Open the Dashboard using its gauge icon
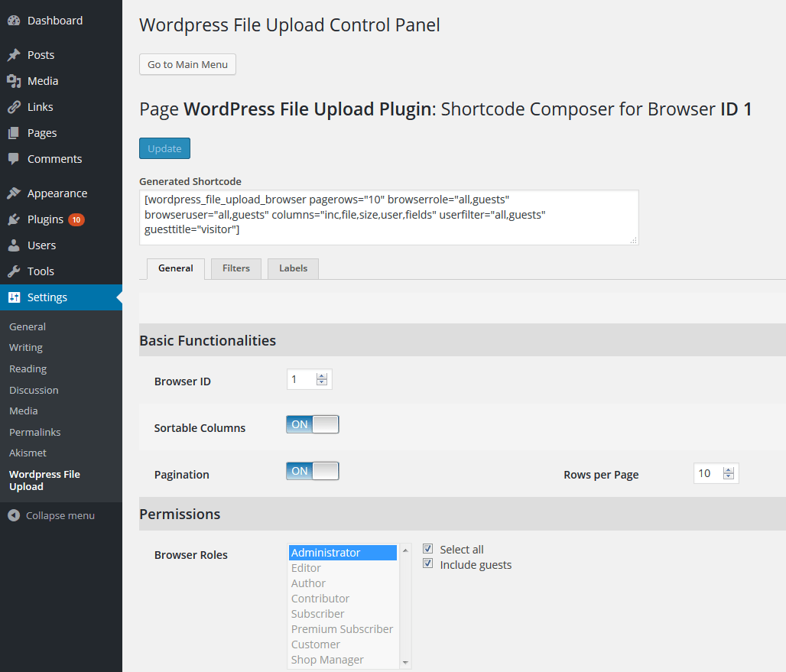 point(14,20)
